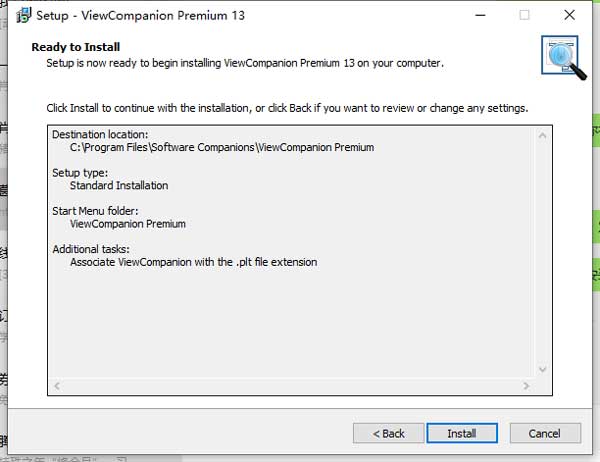Image resolution: width=600 pixels, height=462 pixels.
Task: Click the Standard Installation setup type text
Action: click(119, 186)
